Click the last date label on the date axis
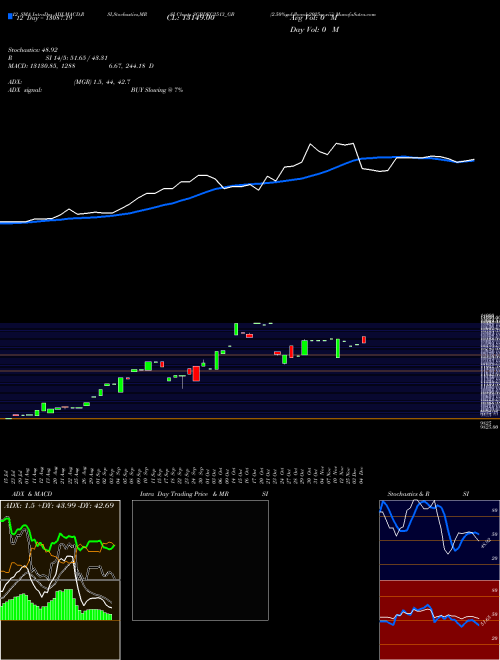The width and height of the screenshot is (500, 660). coord(362,475)
